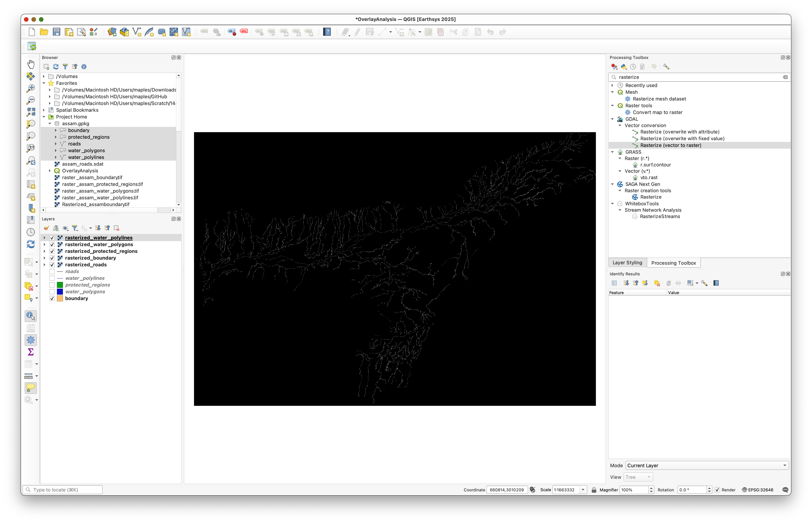
Task: Expand the /Volumes tree node
Action: (44, 76)
